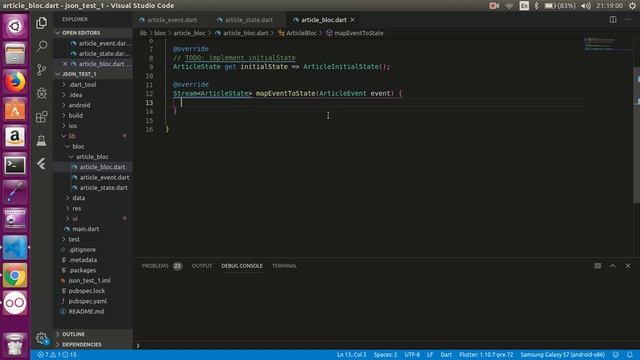Open the Search view in the activity bar
The image size is (640, 360).
(41, 46)
